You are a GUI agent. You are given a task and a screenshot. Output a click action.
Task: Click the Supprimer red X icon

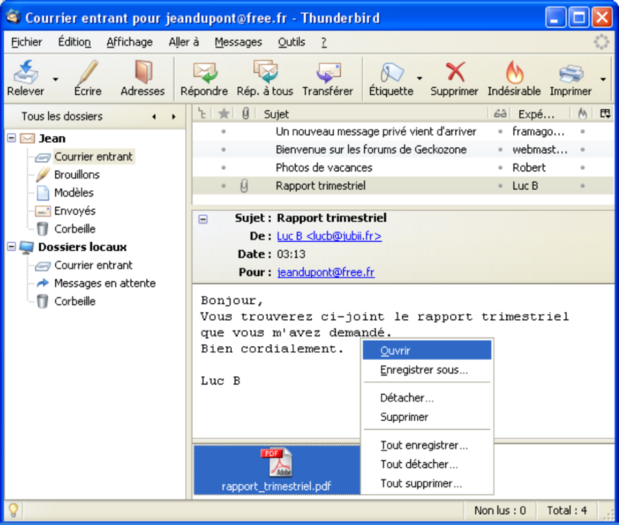click(455, 74)
